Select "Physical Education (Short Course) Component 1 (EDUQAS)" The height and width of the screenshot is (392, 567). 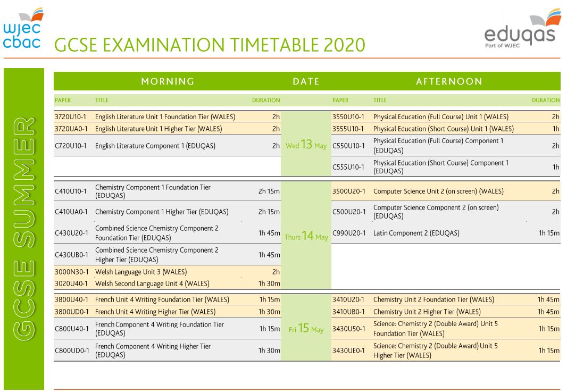(x=441, y=166)
